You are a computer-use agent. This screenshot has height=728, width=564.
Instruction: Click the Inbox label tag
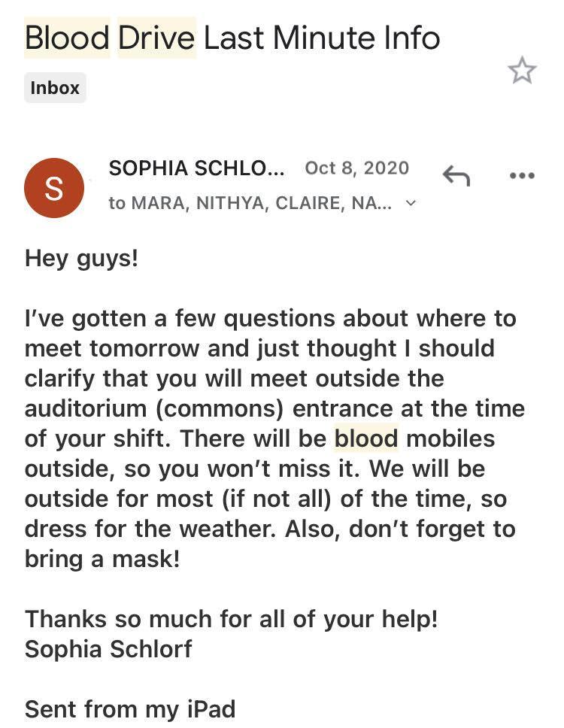(x=55, y=88)
